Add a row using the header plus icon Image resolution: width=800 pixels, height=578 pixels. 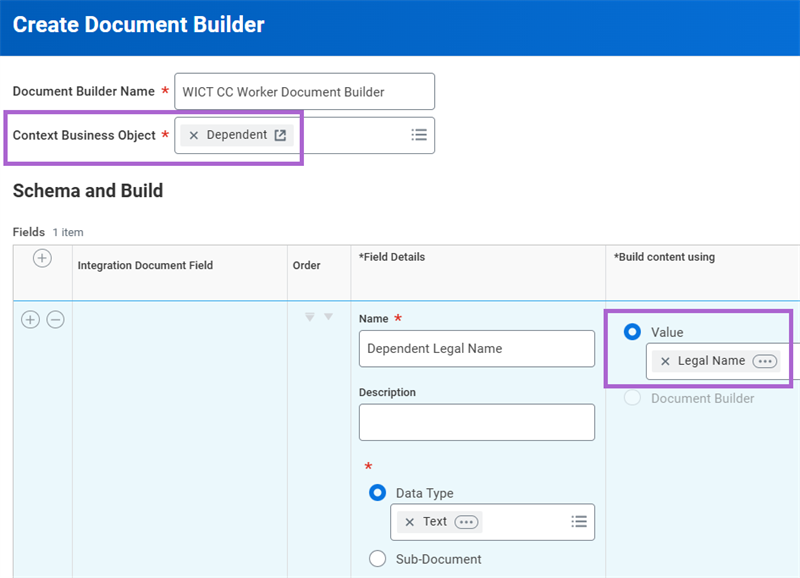(x=42, y=258)
